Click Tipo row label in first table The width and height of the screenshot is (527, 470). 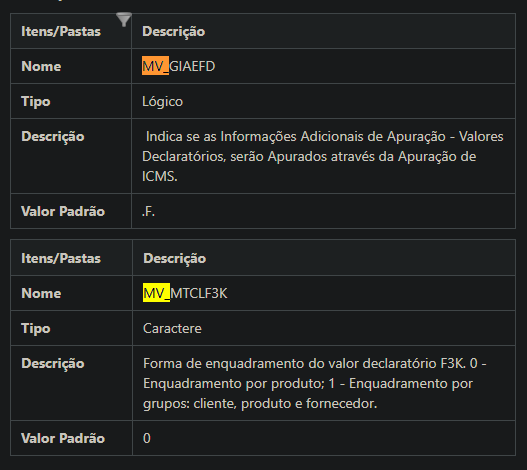tap(36, 102)
